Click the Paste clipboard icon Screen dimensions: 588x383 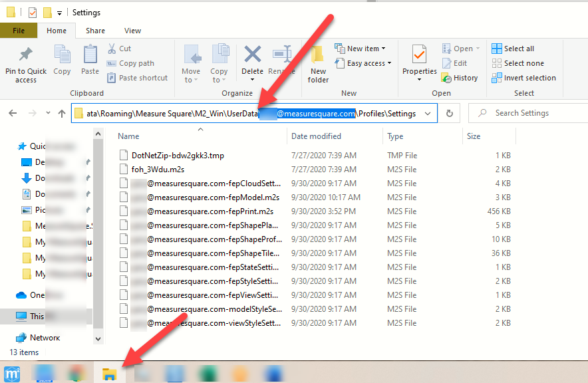(90, 55)
